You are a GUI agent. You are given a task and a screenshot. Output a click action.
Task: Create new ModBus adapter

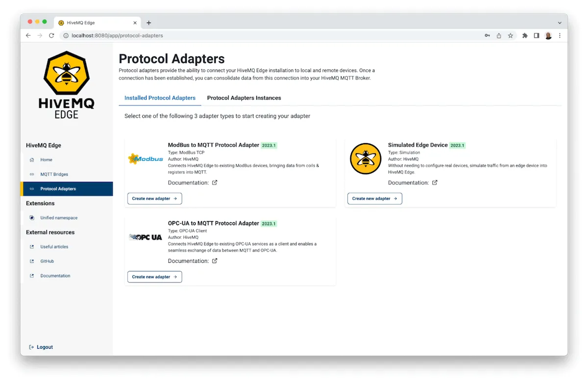click(155, 199)
